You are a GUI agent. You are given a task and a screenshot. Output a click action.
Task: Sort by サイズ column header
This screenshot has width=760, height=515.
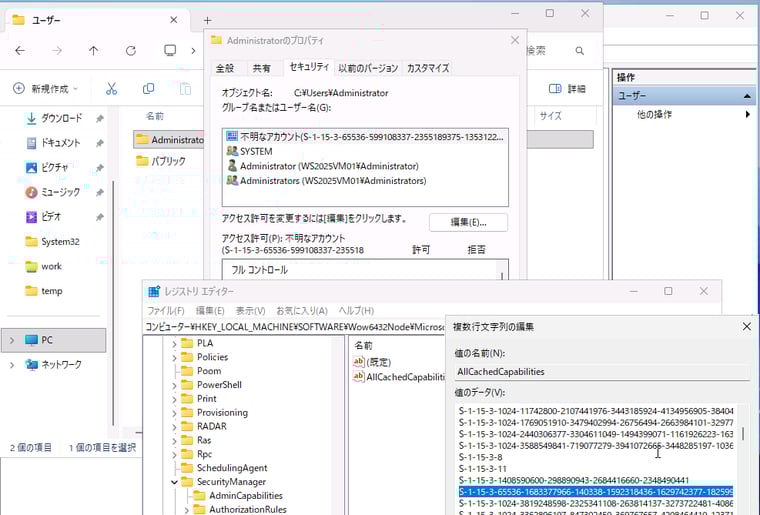coord(551,116)
